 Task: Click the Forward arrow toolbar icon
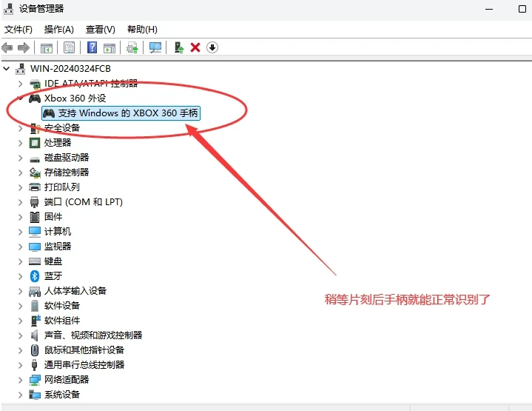coord(24,47)
